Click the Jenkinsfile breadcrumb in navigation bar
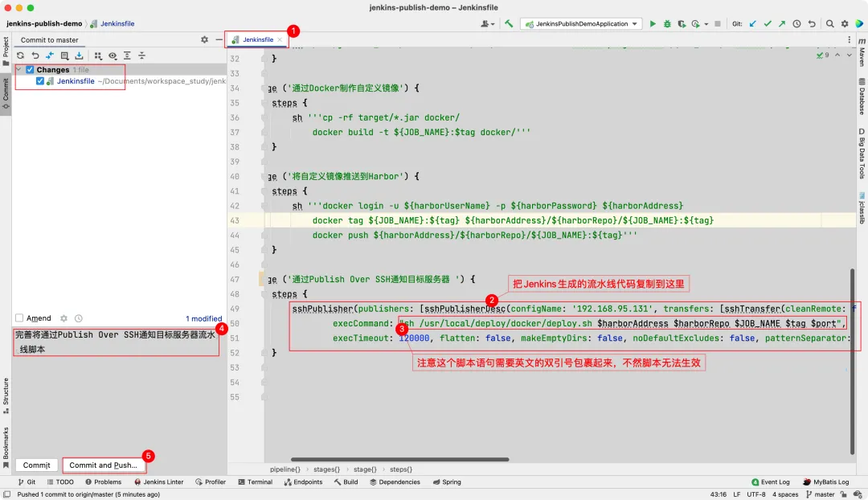 coord(113,24)
